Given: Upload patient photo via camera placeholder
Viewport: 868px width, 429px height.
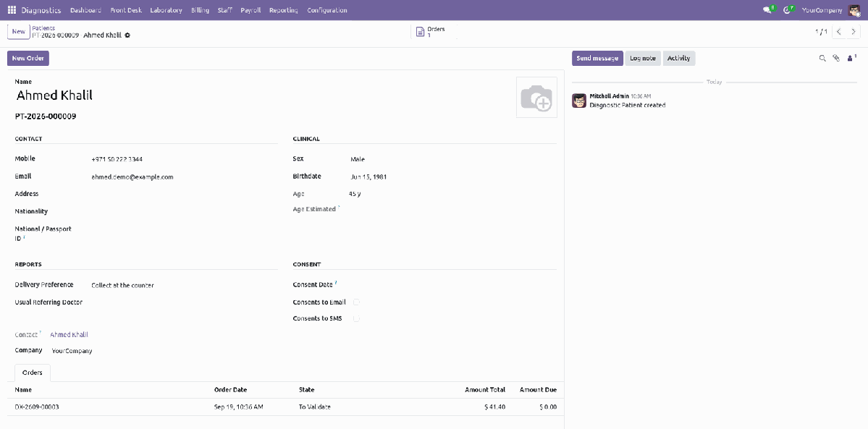Looking at the screenshot, I should [536, 98].
